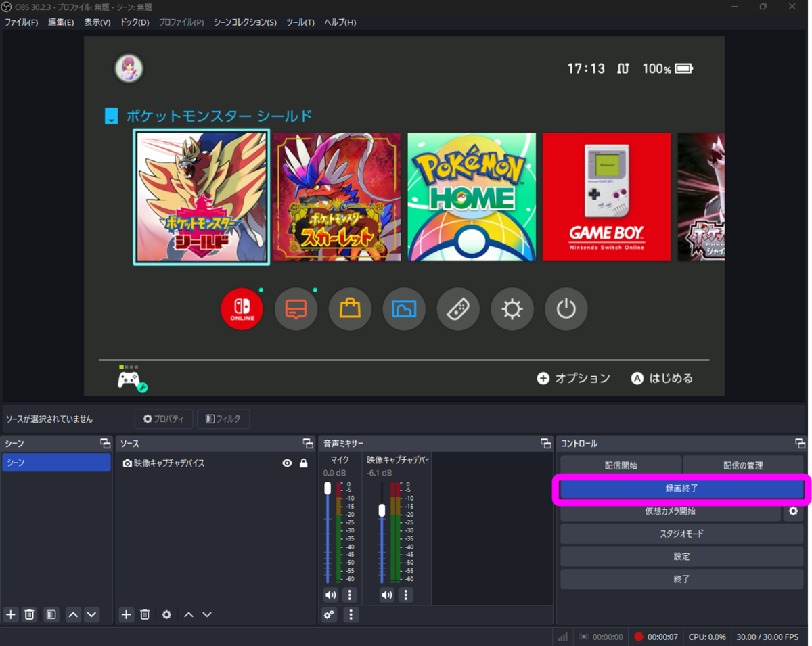Select the GAME BOY Nintendo Switch Online tile

tap(607, 197)
